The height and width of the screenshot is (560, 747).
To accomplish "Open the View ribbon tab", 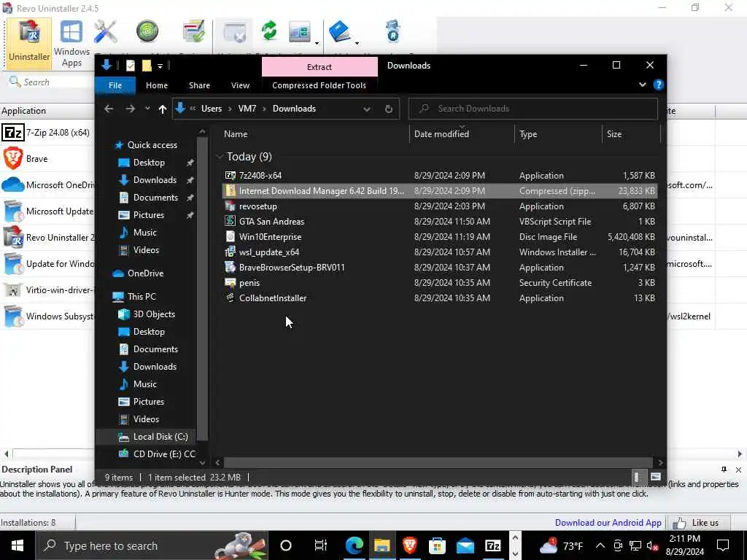I will (240, 85).
